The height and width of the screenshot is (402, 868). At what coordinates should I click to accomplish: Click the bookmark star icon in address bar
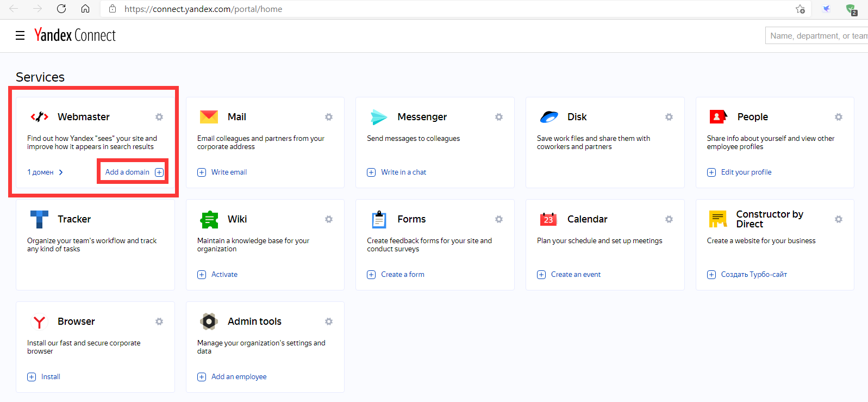pos(800,9)
